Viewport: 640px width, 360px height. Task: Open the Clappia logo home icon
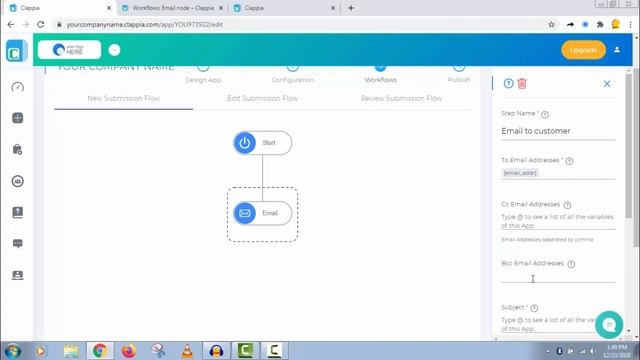click(x=16, y=51)
